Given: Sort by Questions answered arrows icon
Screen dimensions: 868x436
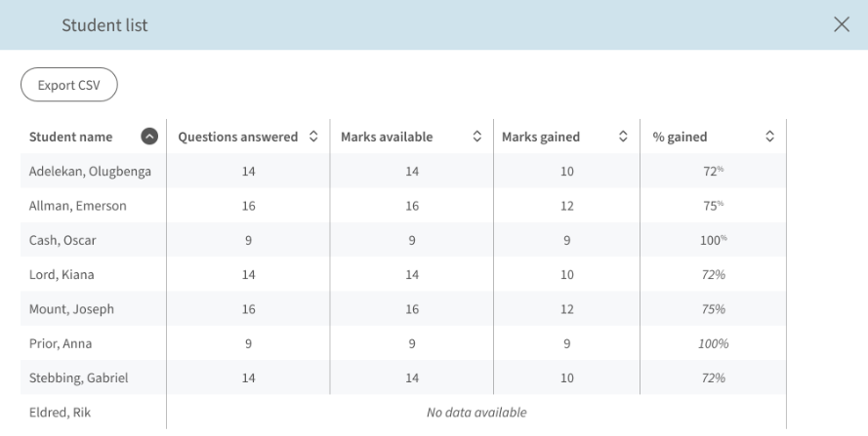Looking at the screenshot, I should pyautogui.click(x=313, y=137).
